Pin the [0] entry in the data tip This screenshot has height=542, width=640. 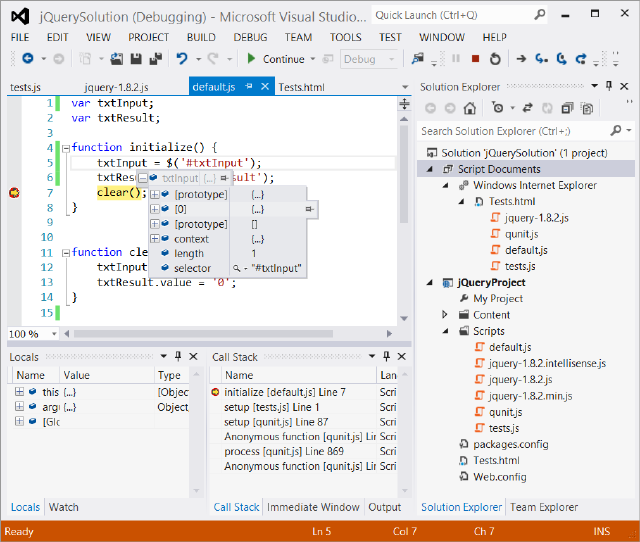pos(309,209)
